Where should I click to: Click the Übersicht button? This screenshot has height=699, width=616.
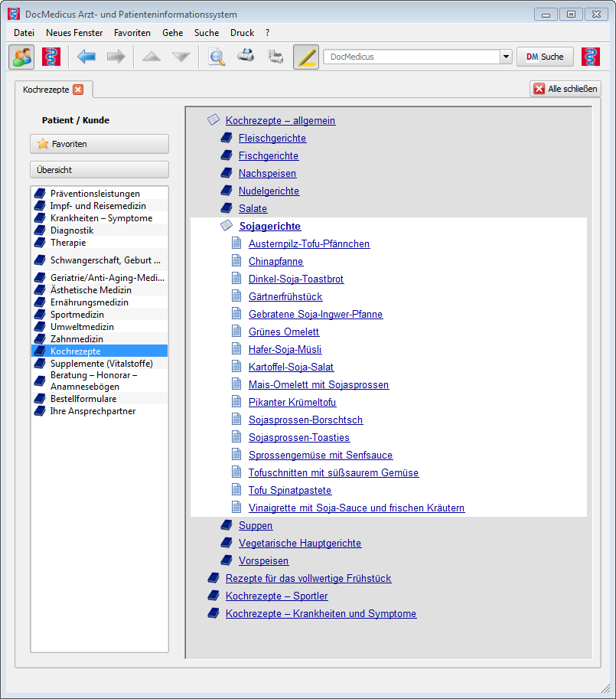click(x=99, y=170)
